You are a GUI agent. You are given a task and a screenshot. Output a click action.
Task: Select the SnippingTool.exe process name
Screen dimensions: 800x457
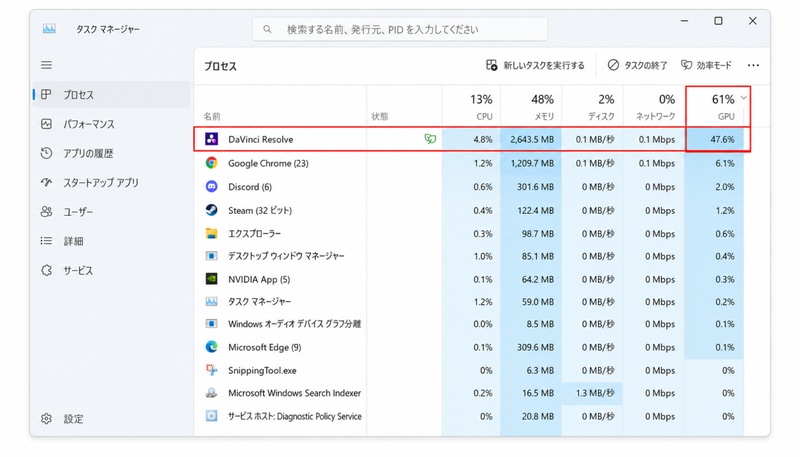click(x=262, y=370)
